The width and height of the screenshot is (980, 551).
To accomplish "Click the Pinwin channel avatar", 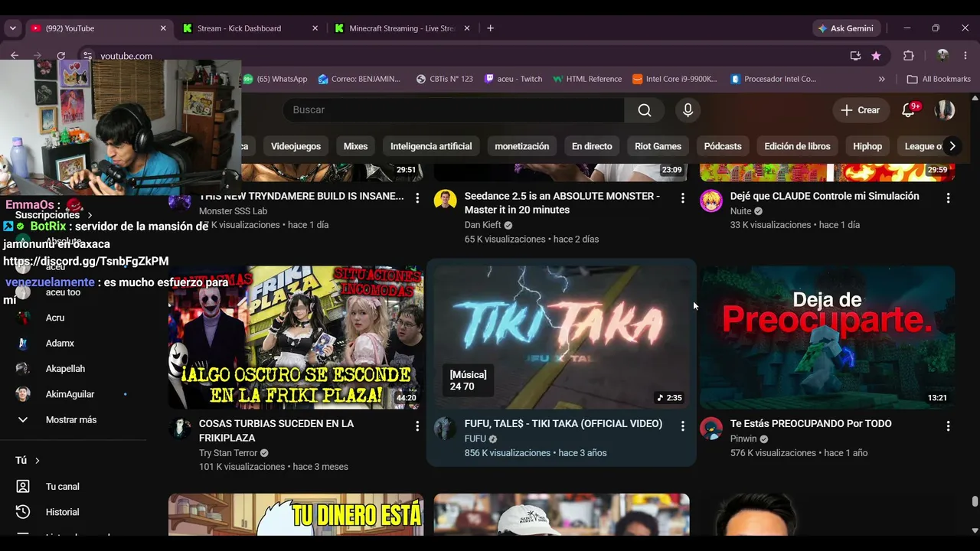I will [711, 429].
